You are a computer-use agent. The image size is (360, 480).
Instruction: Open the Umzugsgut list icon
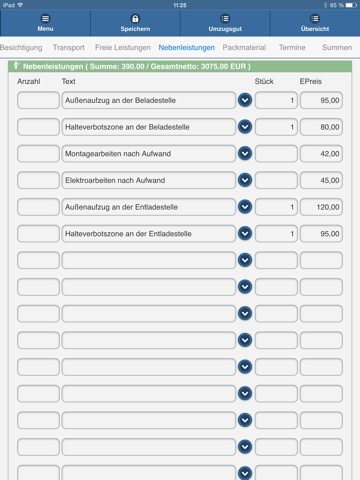(225, 19)
